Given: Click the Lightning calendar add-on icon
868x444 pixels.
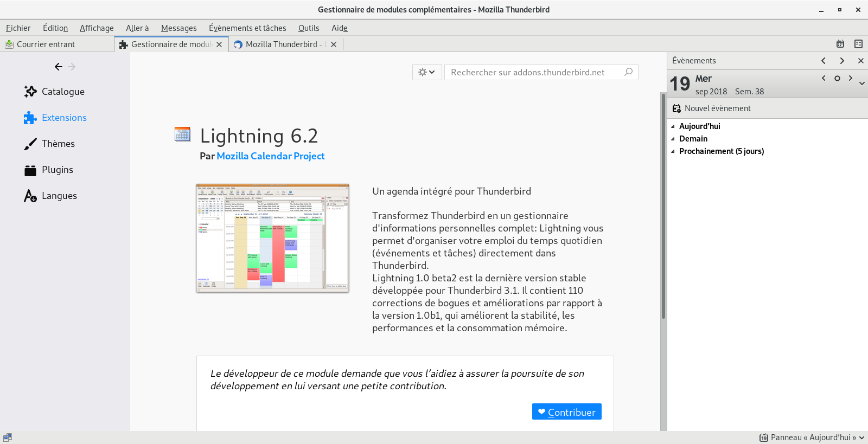Looking at the screenshot, I should pos(182,134).
